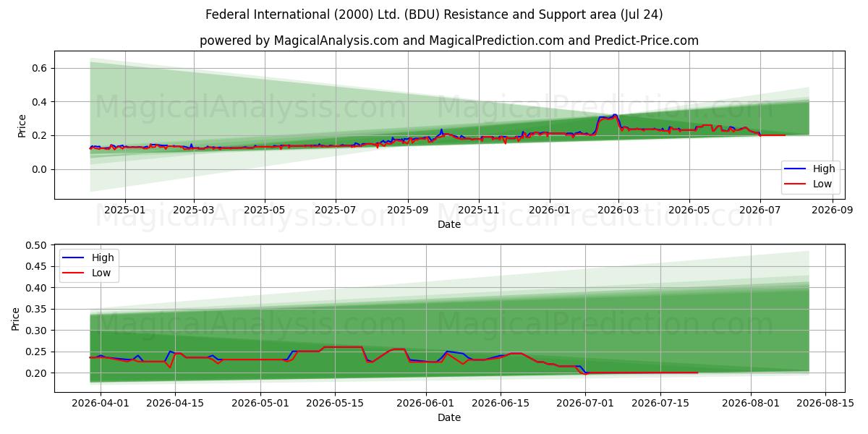Click the 'Date' axis label of bottom chart
The width and height of the screenshot is (868, 434).
[449, 418]
